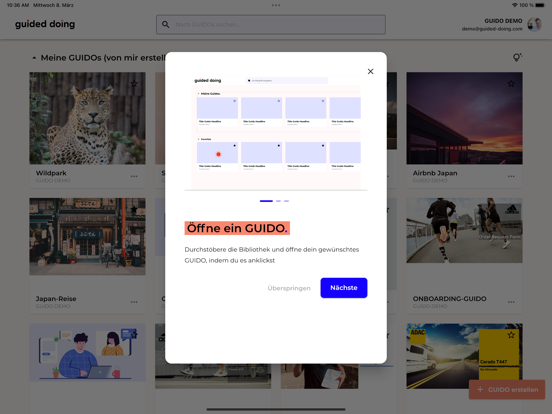
Task: Tap the Wi-Fi status icon
Action: (x=515, y=5)
